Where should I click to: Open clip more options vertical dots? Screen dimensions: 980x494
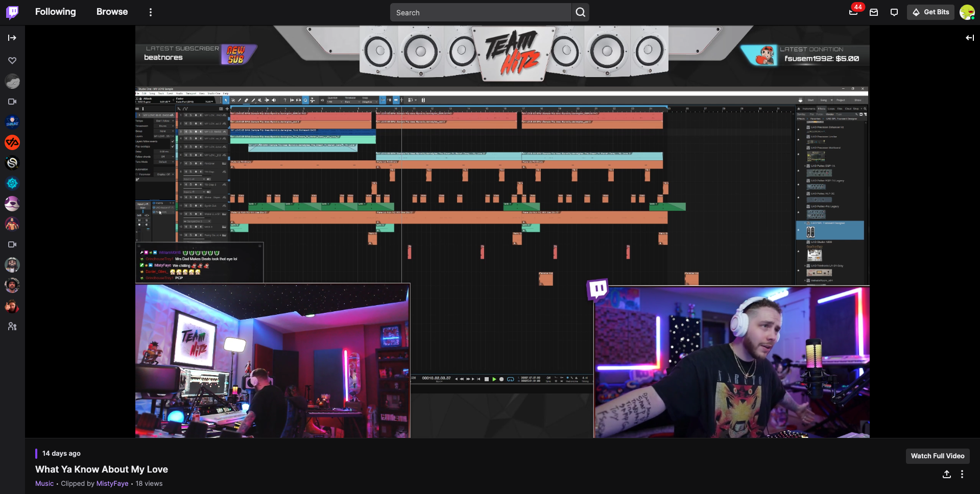click(962, 474)
